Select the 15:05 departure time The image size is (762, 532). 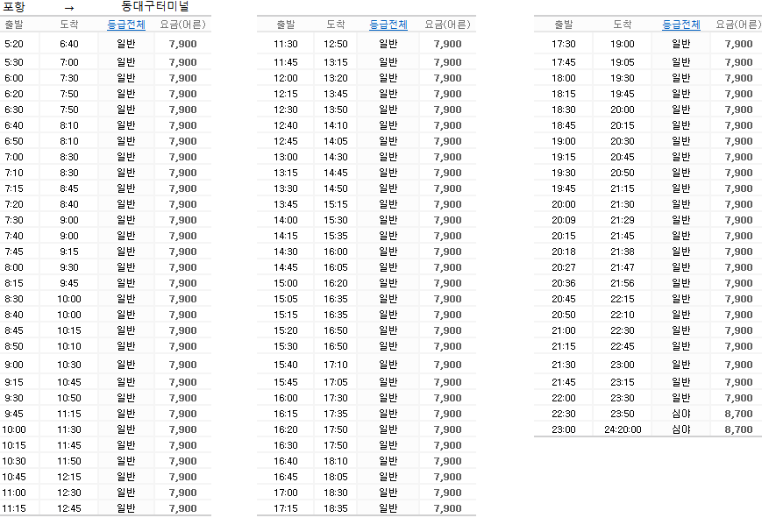pos(285,299)
